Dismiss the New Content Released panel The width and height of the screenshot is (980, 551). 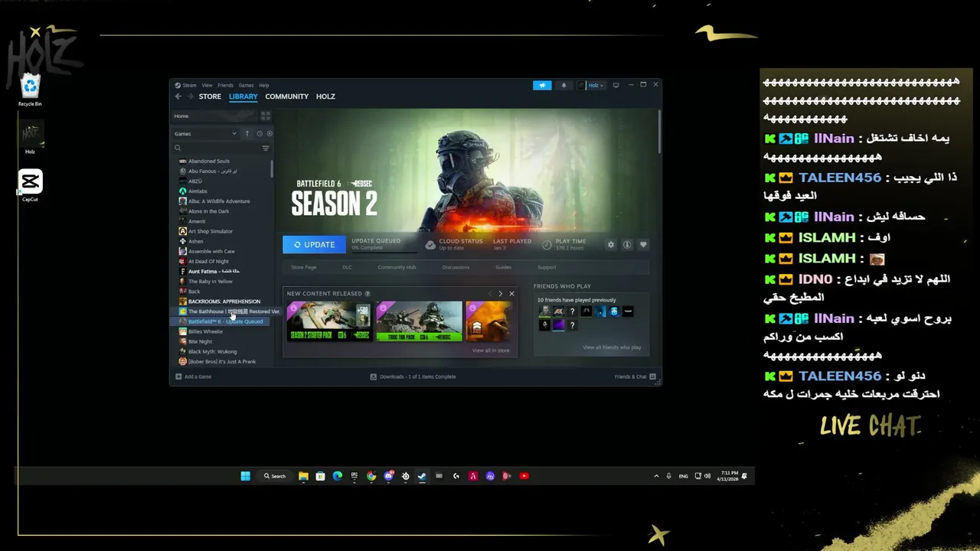point(511,294)
